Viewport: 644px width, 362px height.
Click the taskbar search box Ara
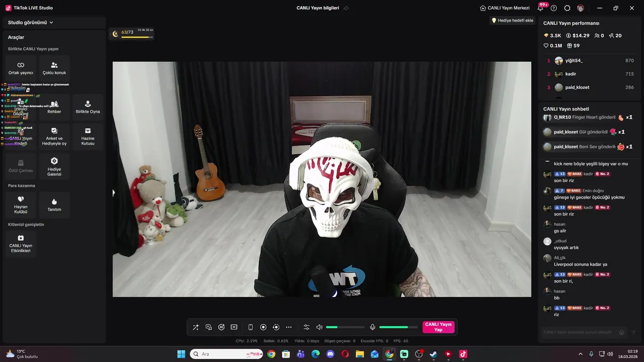click(x=226, y=354)
